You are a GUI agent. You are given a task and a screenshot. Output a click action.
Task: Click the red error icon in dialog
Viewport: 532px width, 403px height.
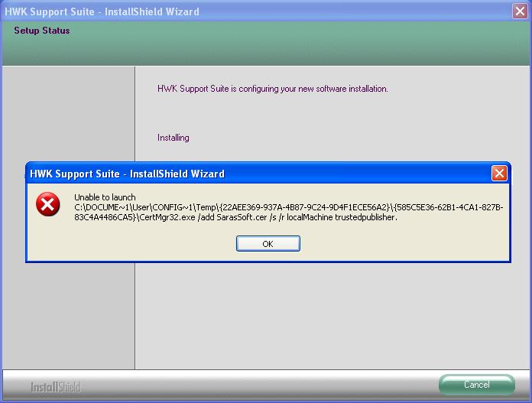coord(48,204)
